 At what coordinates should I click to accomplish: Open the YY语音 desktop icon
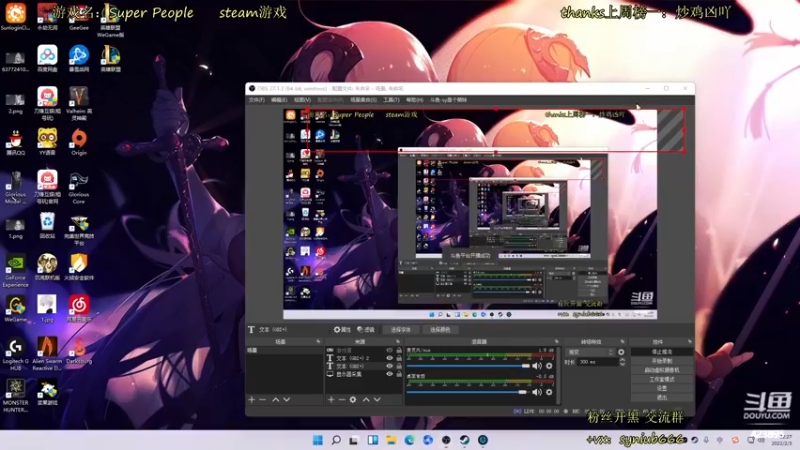[47, 142]
